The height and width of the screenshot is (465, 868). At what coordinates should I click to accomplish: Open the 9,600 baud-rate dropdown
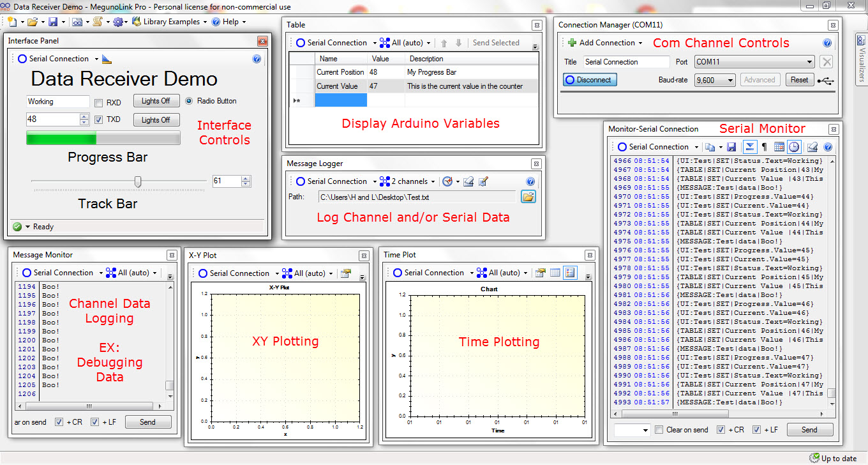[730, 80]
